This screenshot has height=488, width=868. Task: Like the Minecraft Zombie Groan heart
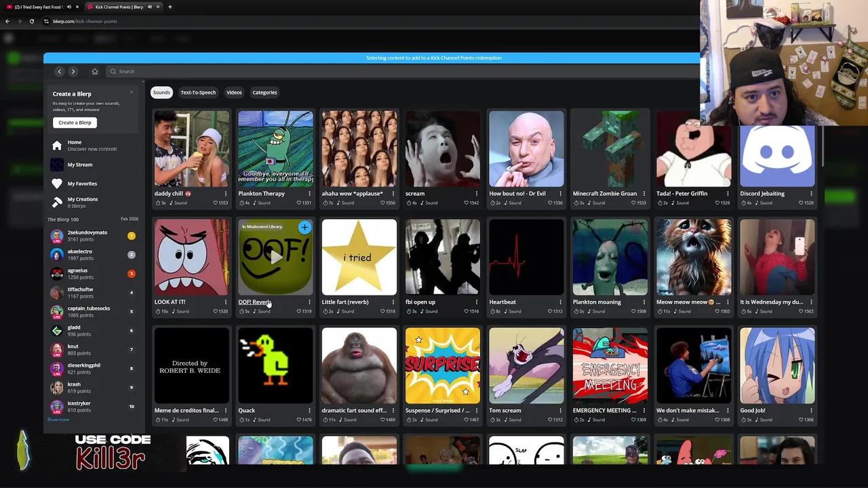[x=634, y=203]
